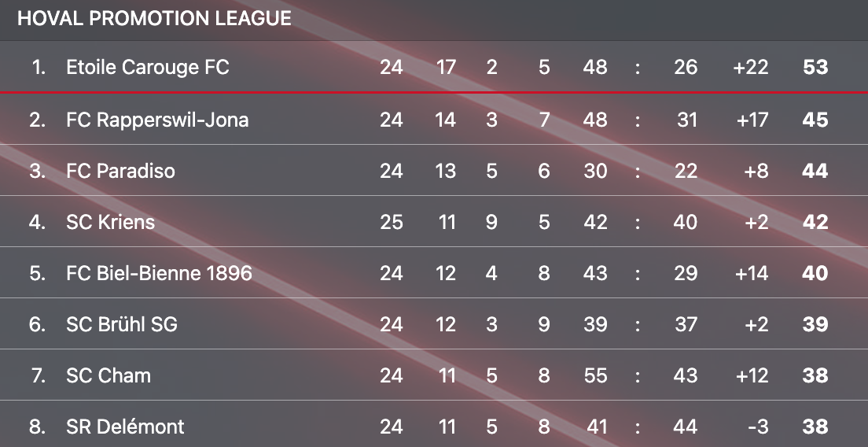Click the Hoval Promotion League header title
This screenshot has height=447, width=868.
[154, 19]
